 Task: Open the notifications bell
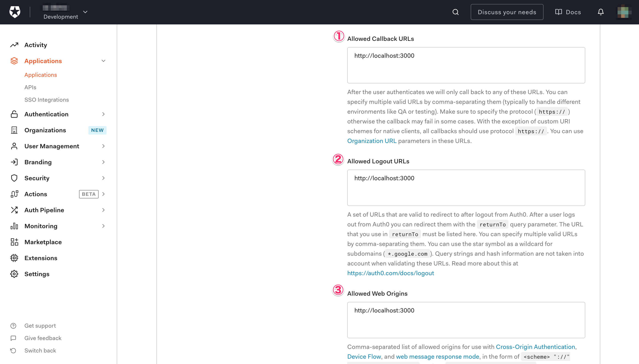(x=601, y=12)
